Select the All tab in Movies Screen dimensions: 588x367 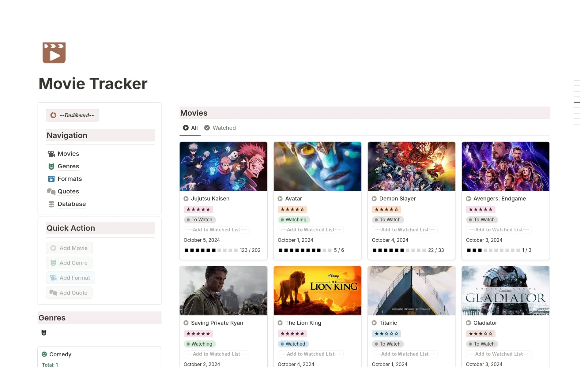tap(190, 128)
